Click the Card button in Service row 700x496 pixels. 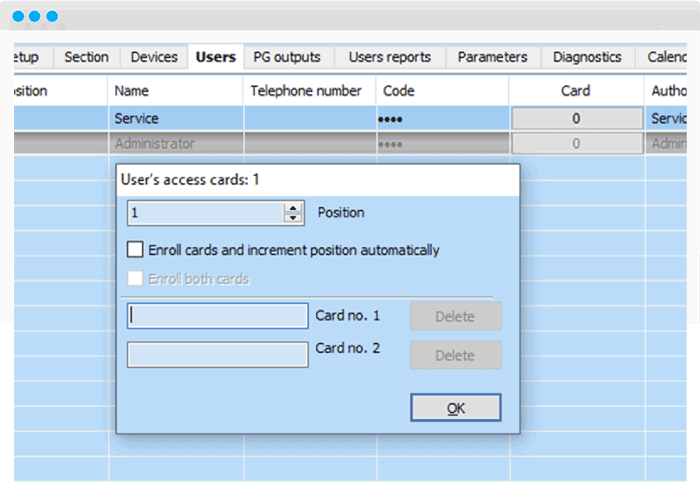tap(576, 118)
